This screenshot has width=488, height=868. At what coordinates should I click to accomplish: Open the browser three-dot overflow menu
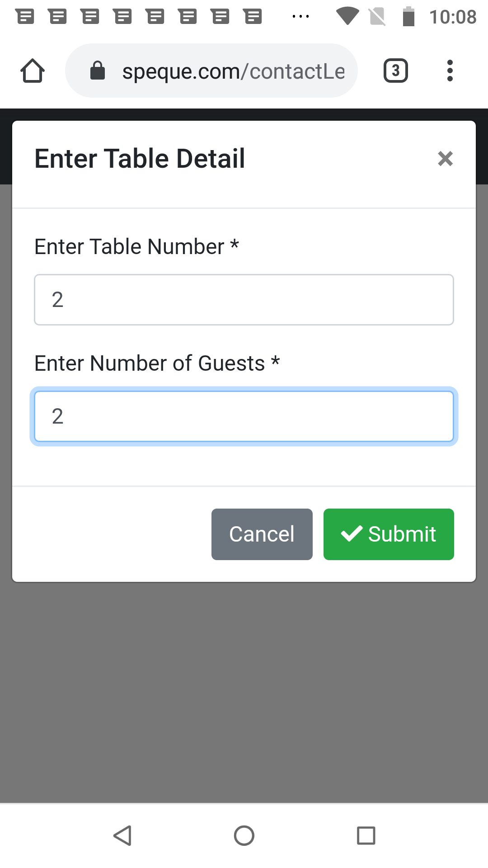450,71
